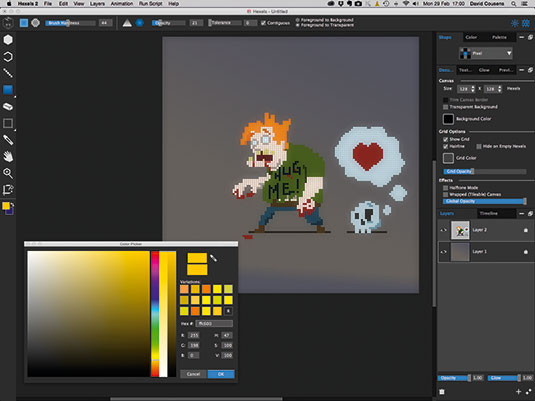Select the Eraser tool
The image size is (535, 401).
coord(8,106)
